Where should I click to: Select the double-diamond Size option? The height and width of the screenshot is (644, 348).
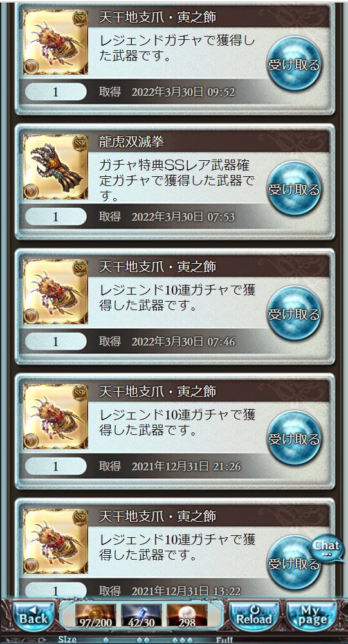[143, 640]
